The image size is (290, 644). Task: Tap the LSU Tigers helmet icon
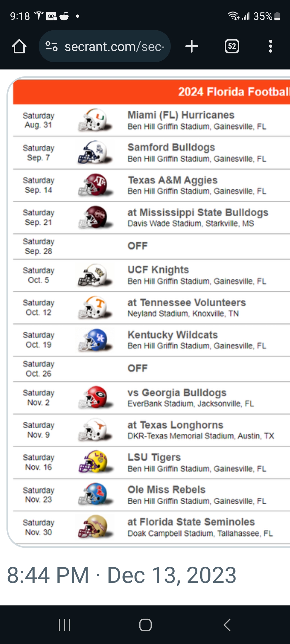[95, 462]
